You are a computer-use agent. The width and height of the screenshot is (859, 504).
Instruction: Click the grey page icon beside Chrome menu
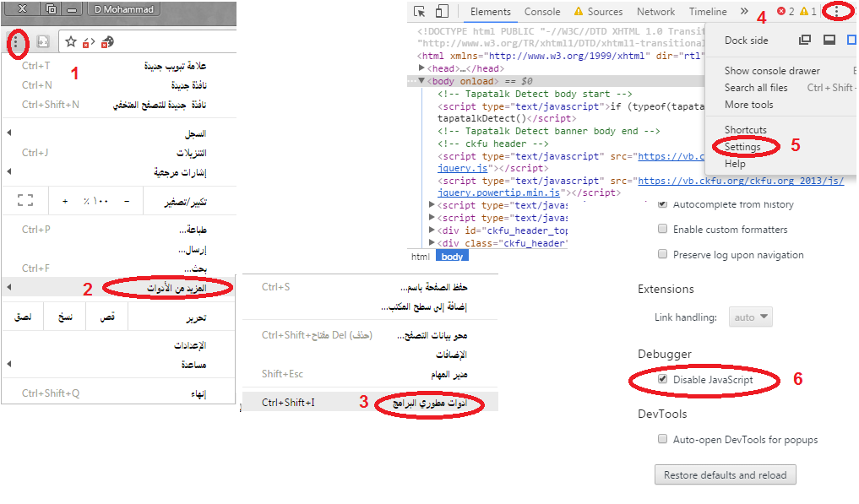(43, 41)
